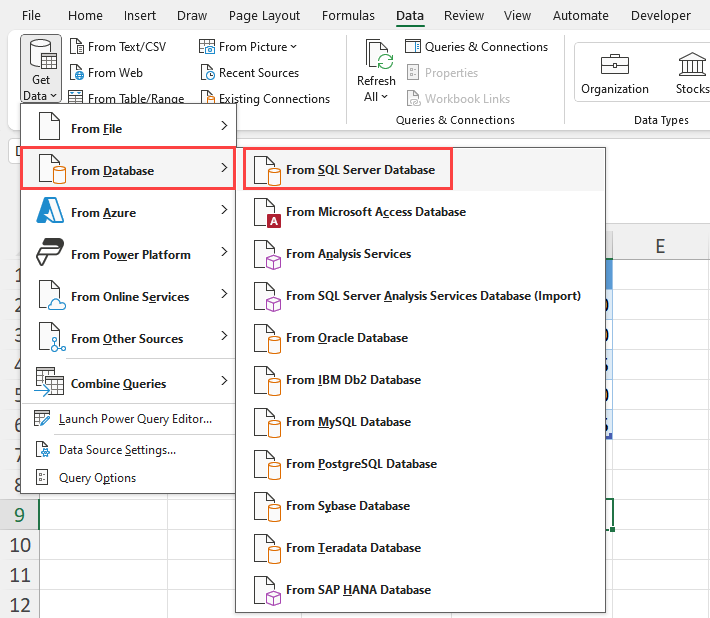The width and height of the screenshot is (710, 618).
Task: Switch to the Review tab
Action: coord(464,15)
